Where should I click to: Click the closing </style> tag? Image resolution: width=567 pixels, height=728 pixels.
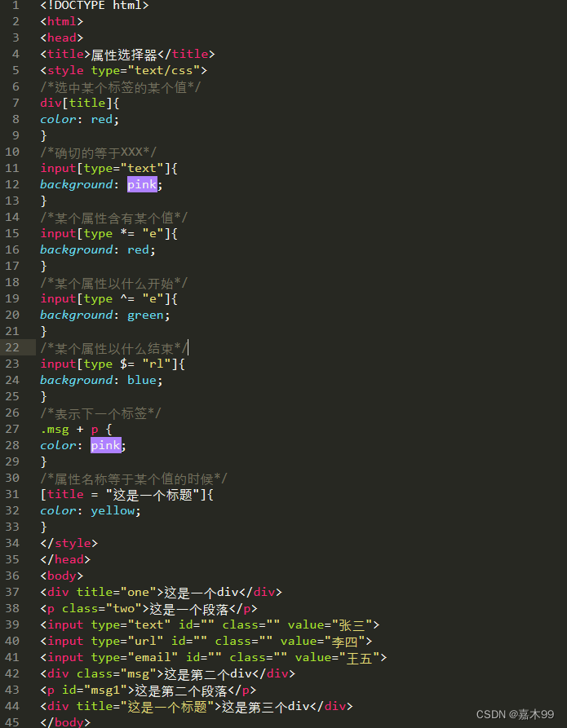tap(69, 543)
